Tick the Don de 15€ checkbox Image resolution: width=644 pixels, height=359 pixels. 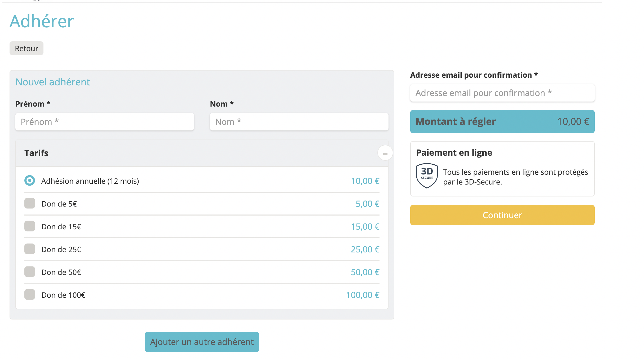30,226
